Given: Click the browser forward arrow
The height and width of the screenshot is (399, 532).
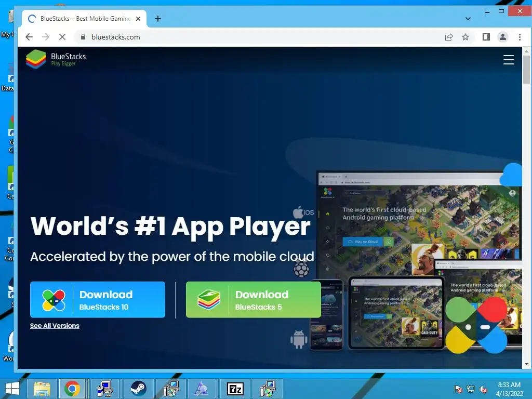Looking at the screenshot, I should (46, 37).
